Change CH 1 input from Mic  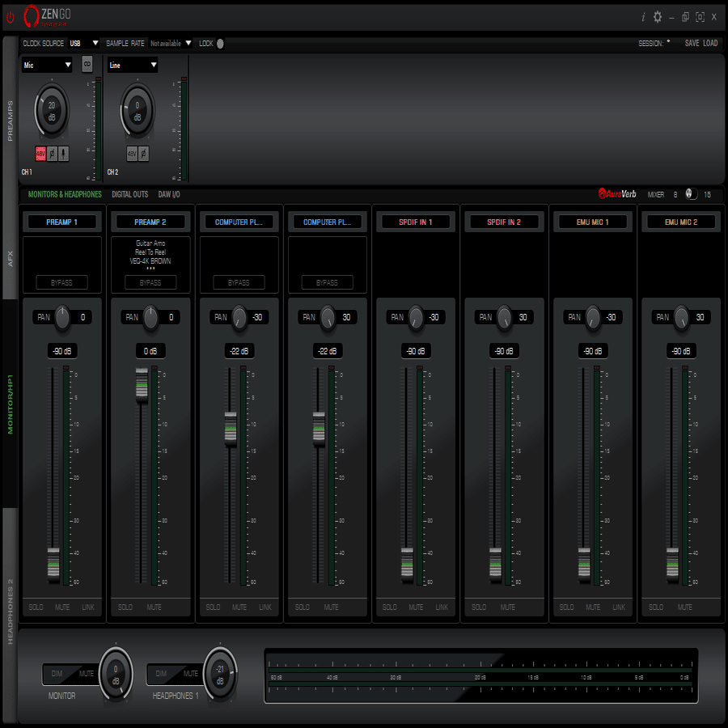[x=46, y=64]
